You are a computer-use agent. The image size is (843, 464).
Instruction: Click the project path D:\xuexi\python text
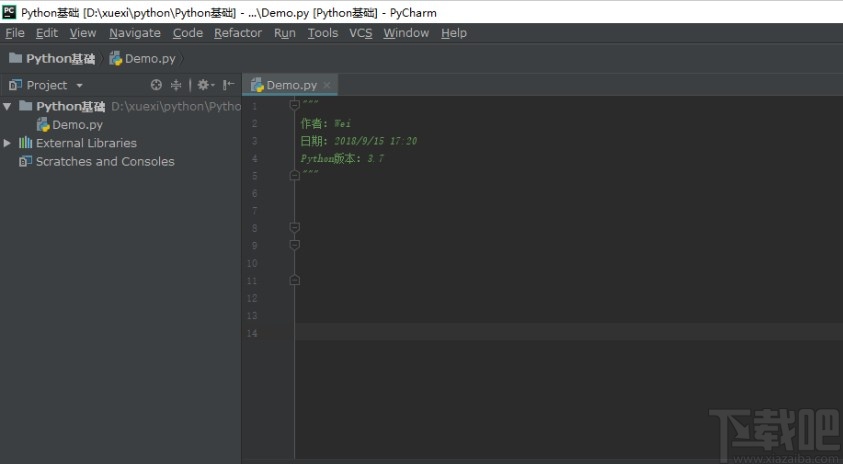pos(176,106)
